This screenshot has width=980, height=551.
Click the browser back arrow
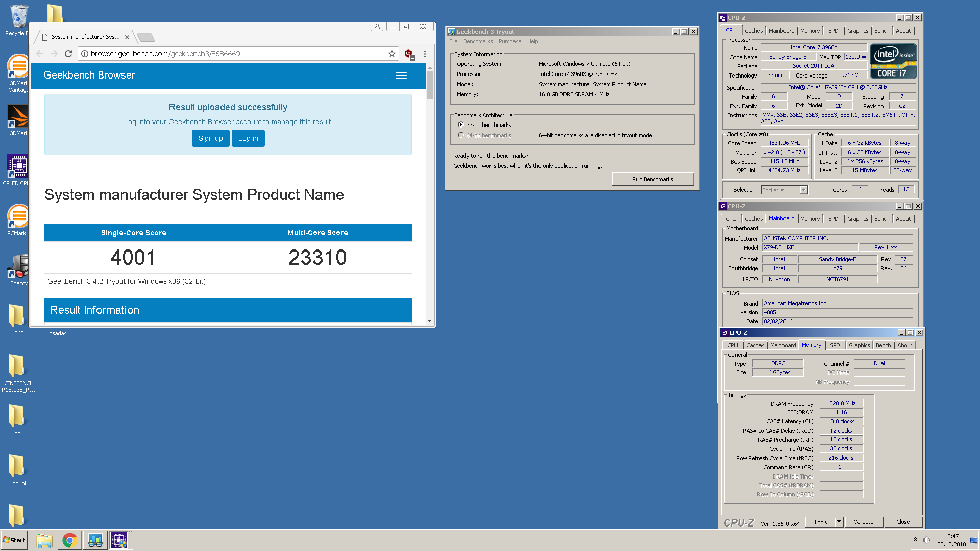[x=40, y=54]
